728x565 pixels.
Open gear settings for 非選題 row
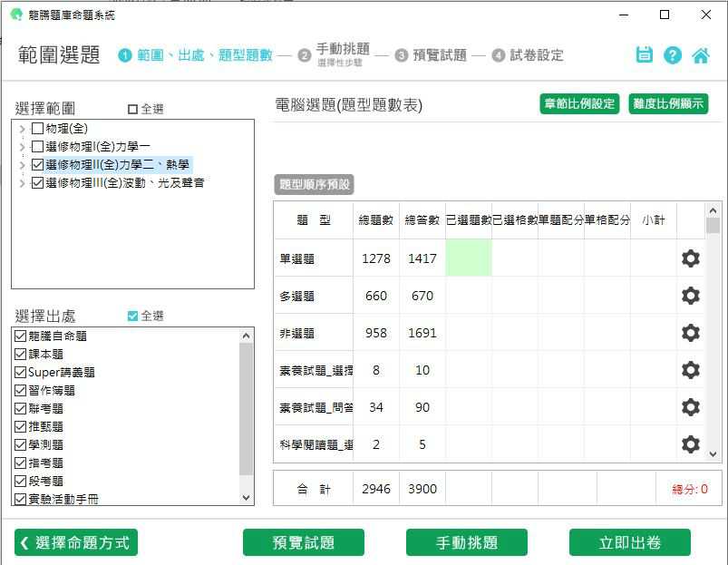point(691,333)
